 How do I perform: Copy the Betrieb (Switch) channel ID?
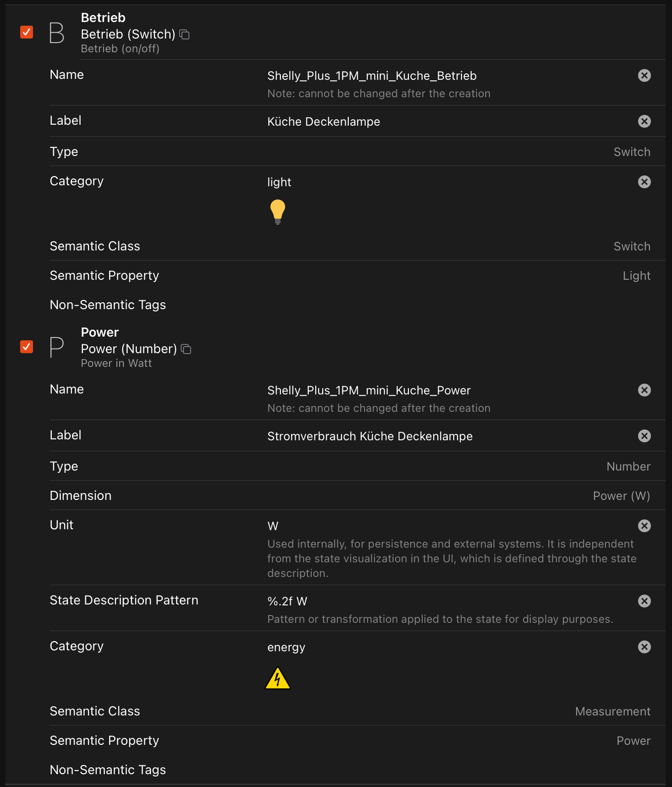click(184, 34)
